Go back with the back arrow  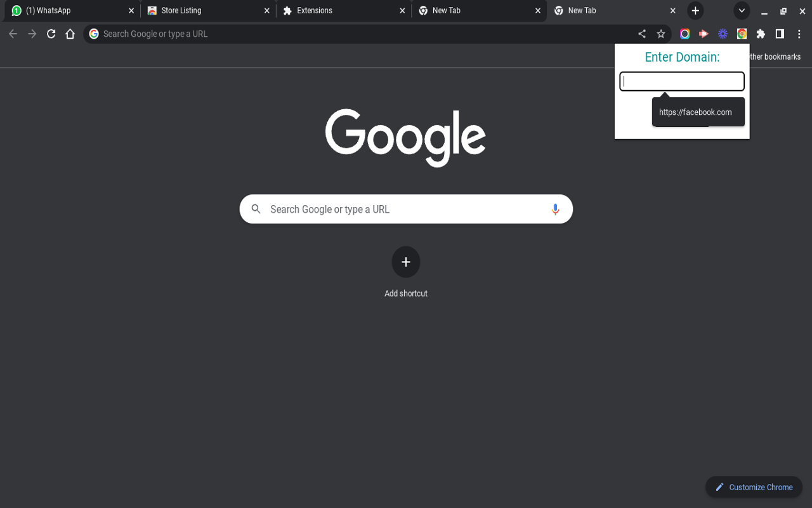point(13,34)
